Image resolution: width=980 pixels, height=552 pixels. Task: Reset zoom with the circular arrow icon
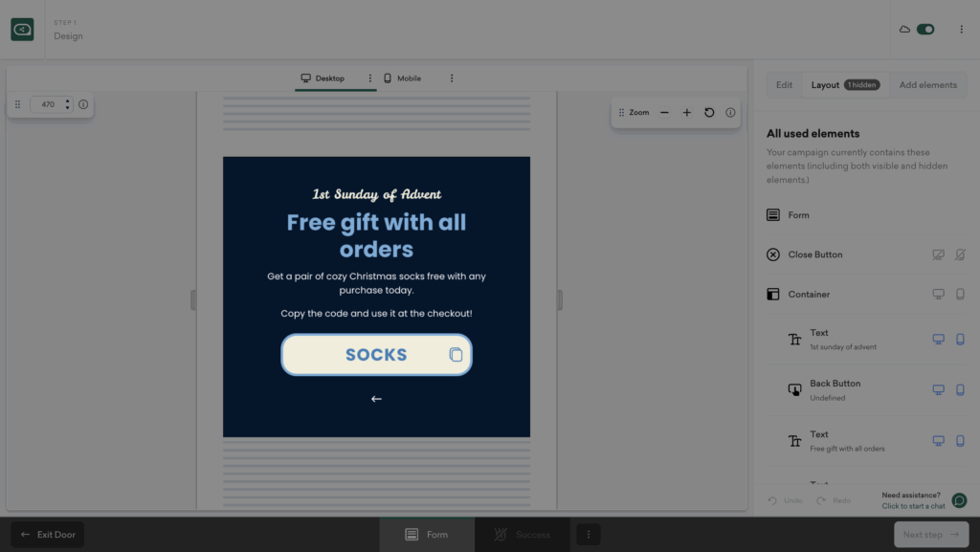point(709,113)
